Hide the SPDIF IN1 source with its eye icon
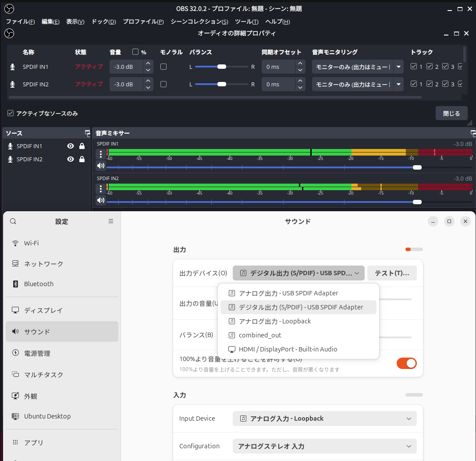Screen dimensions: 476x461 71,146
